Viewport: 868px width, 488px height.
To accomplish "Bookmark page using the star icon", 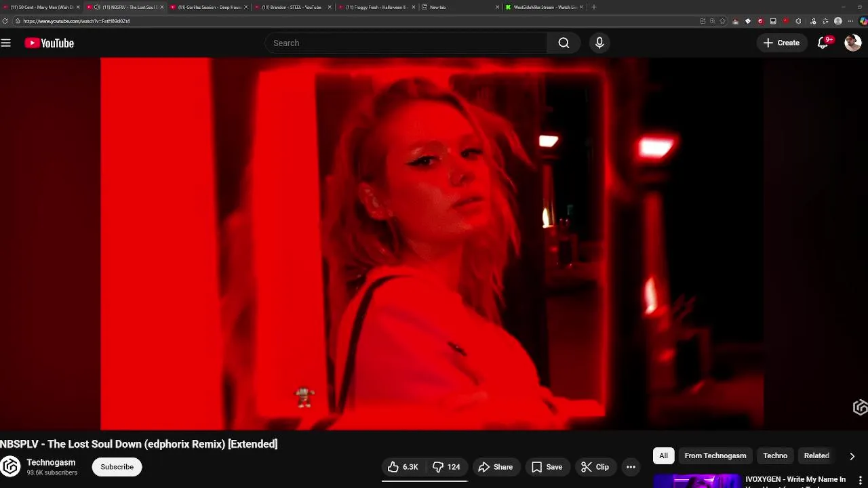I will pyautogui.click(x=722, y=21).
